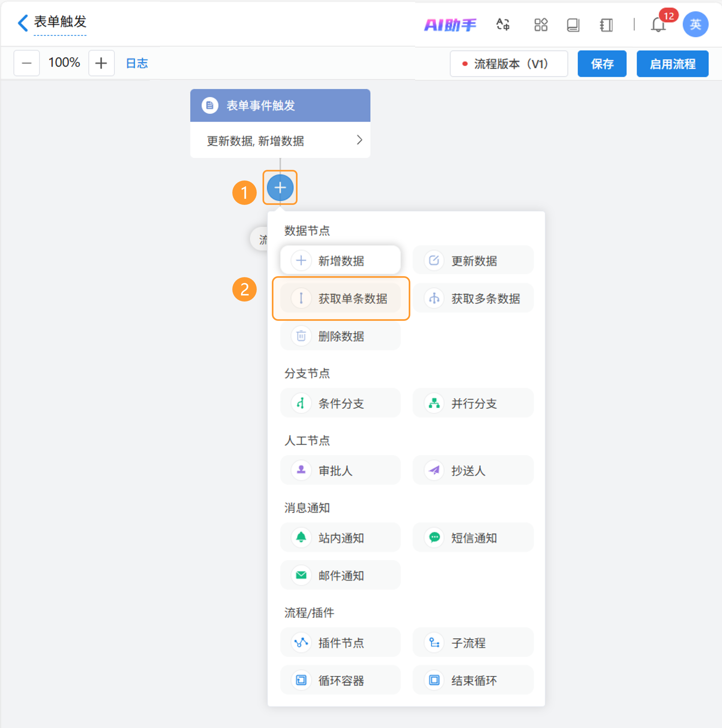
Task: Open the 日志 log link
Action: click(137, 63)
